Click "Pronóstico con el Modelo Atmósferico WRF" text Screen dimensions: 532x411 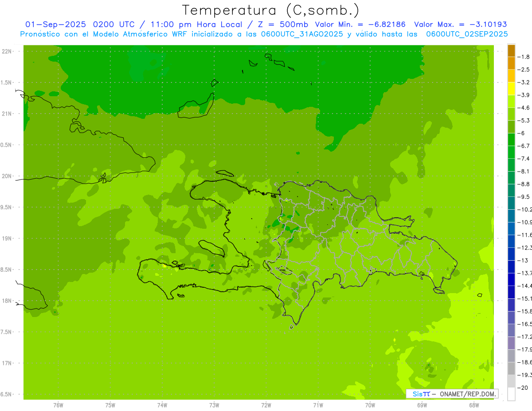pos(104,34)
